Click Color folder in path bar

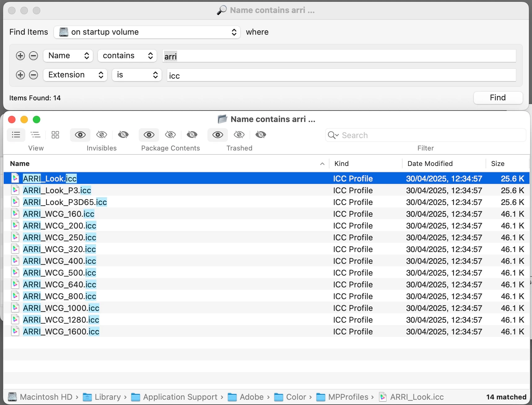coord(290,397)
